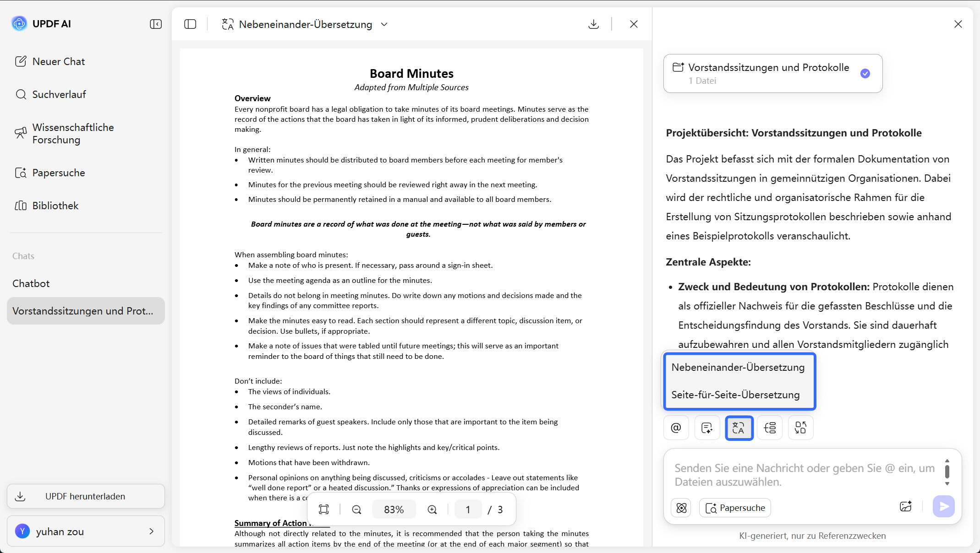This screenshot has width=980, height=553.
Task: Click the 83% zoom level field
Action: click(394, 510)
